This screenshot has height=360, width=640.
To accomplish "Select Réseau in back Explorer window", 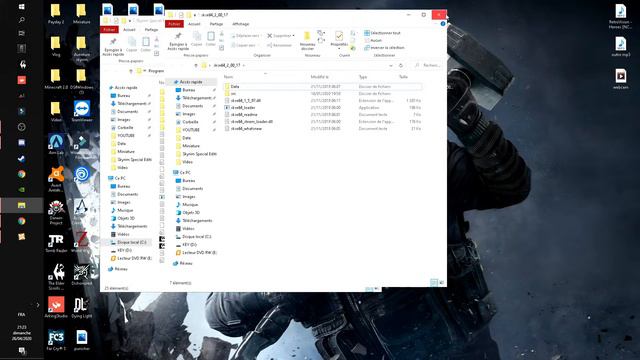I will click(121, 269).
